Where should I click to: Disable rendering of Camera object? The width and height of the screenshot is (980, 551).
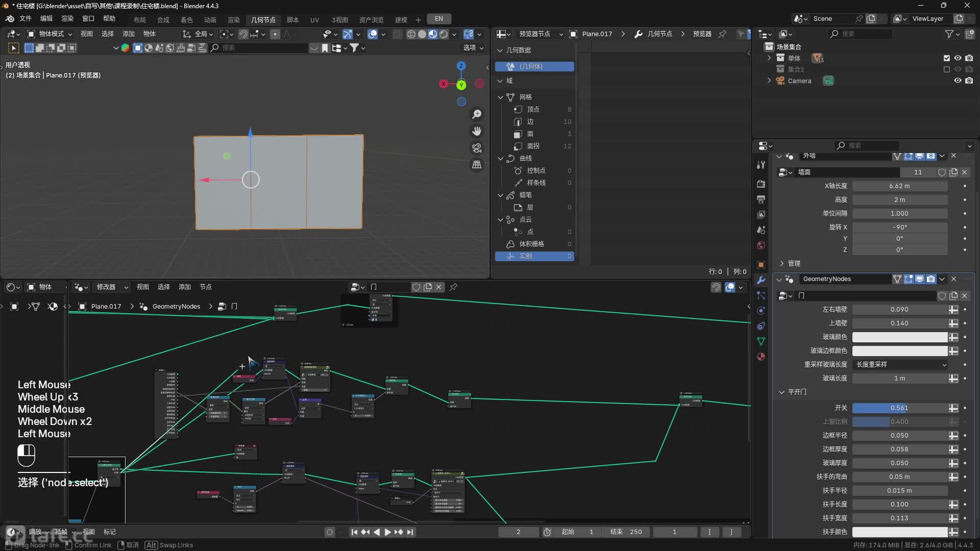click(x=969, y=81)
